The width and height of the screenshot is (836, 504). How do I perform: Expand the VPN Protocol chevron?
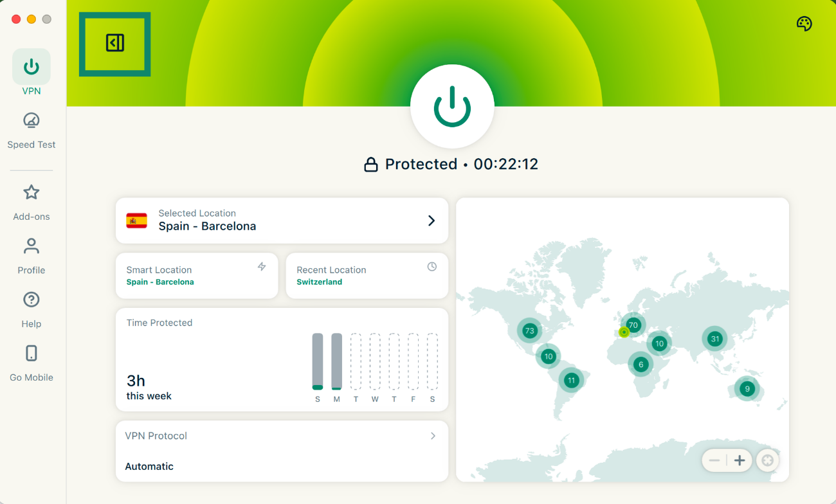(433, 436)
